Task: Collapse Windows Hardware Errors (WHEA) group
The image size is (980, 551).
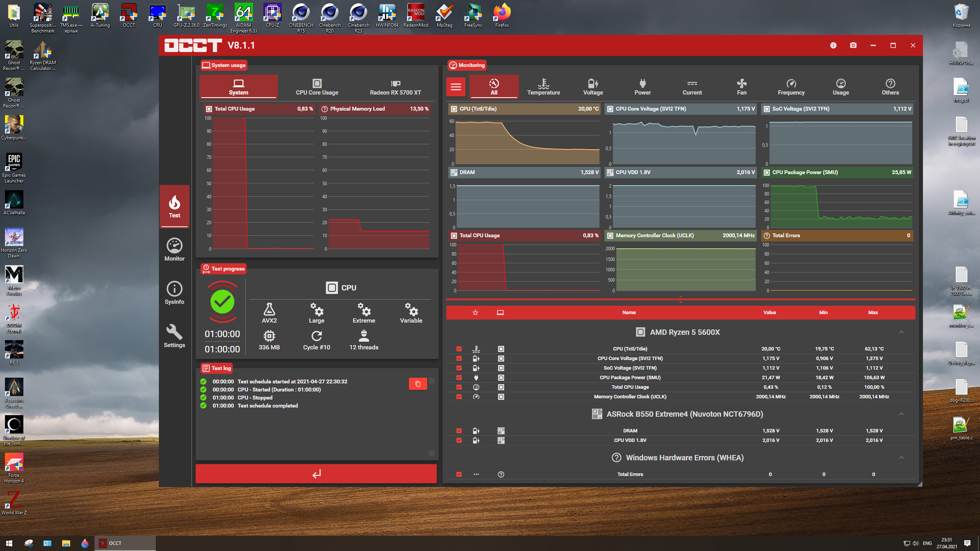Action: (x=901, y=458)
